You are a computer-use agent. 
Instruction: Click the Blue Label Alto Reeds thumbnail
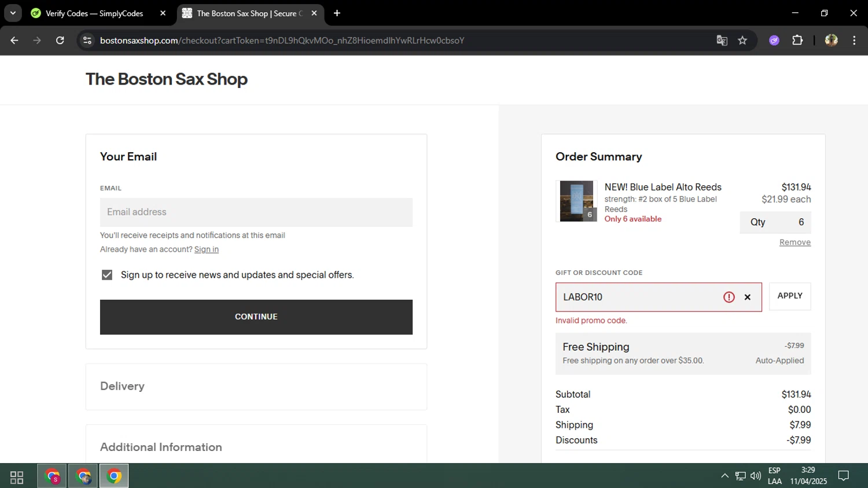click(577, 201)
